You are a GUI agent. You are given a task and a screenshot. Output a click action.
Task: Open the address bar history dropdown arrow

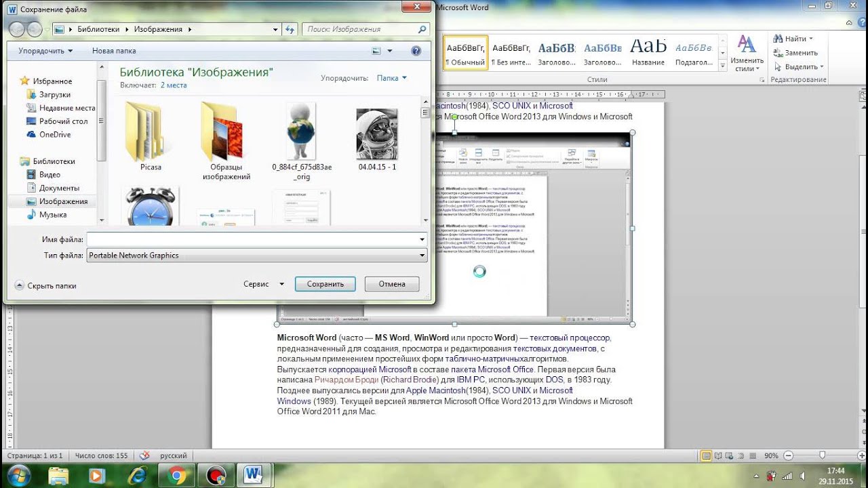[275, 29]
